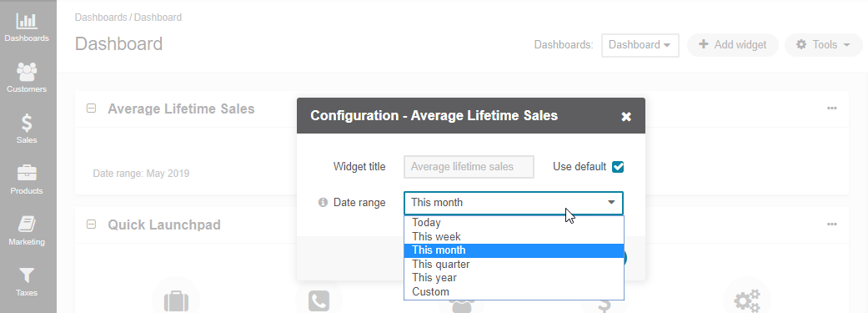The image size is (868, 313).
Task: Click Dashboards breadcrumb link
Action: [101, 18]
